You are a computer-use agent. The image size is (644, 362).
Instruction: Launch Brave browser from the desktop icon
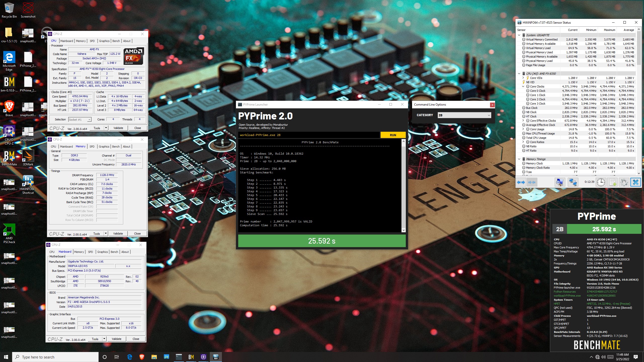(9, 109)
